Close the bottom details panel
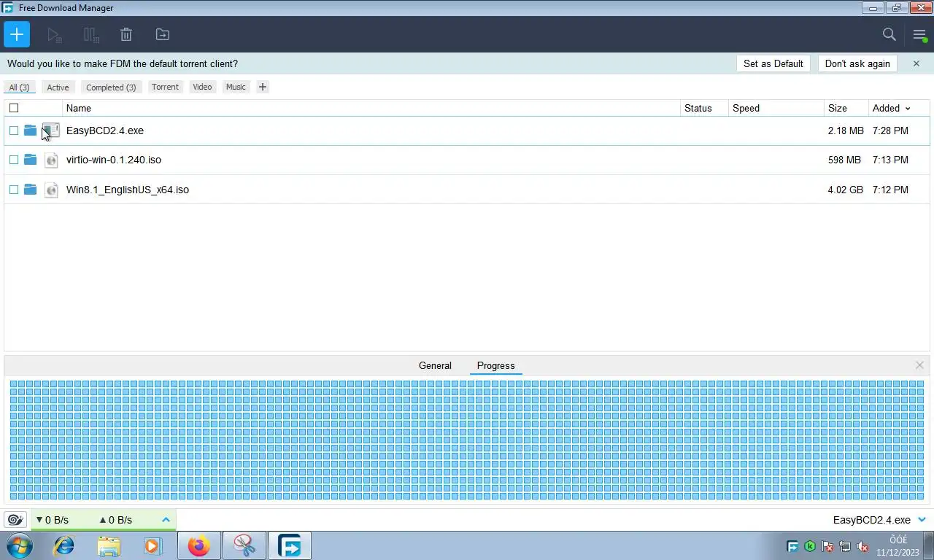The image size is (934, 560). click(x=919, y=365)
